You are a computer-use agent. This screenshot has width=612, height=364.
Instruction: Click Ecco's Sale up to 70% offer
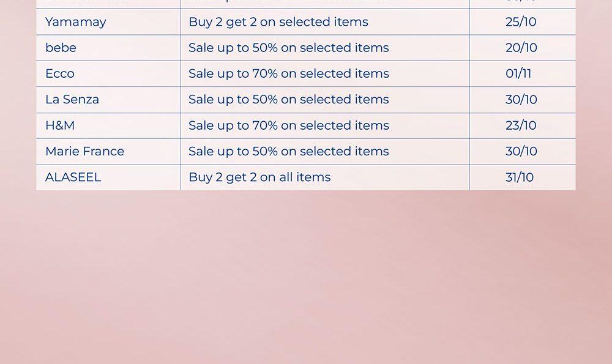(288, 73)
